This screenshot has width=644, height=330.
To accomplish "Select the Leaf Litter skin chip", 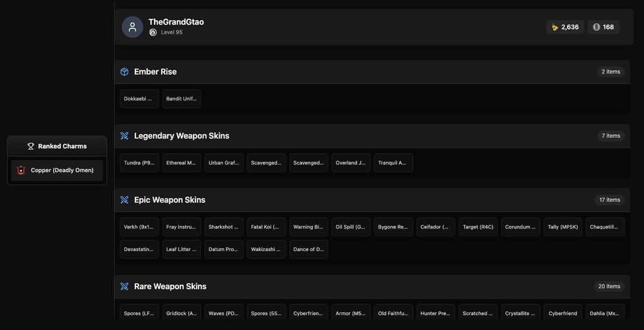I will pyautogui.click(x=182, y=249).
